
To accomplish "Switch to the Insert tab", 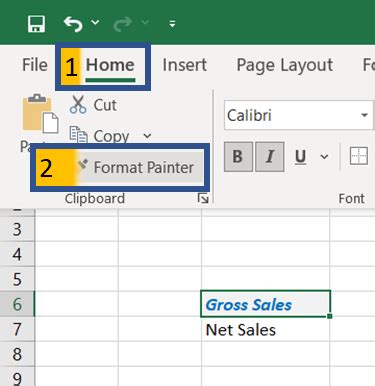I will point(184,65).
